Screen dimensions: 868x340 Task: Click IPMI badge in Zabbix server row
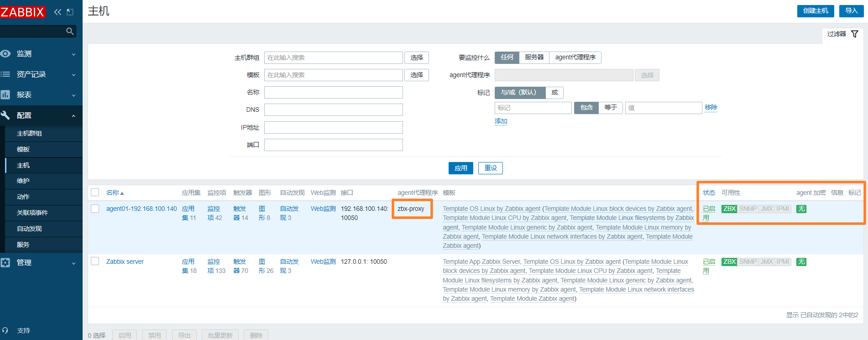tap(783, 262)
